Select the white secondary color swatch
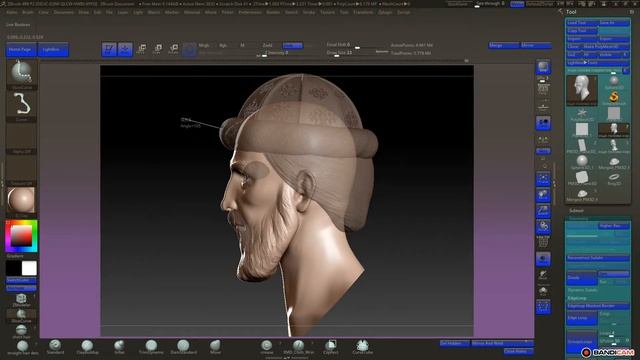 pos(29,268)
